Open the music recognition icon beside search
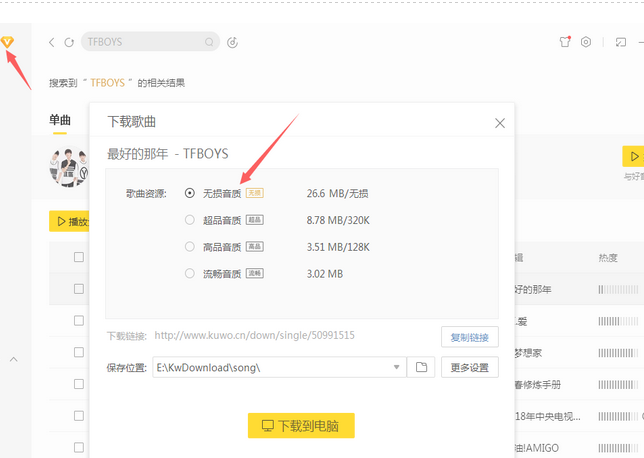 (232, 42)
